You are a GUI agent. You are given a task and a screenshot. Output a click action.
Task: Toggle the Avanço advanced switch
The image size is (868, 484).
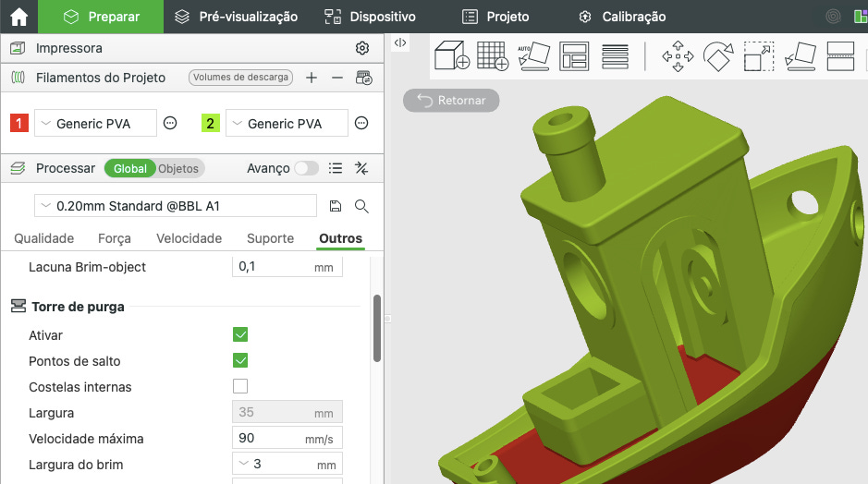tap(307, 168)
